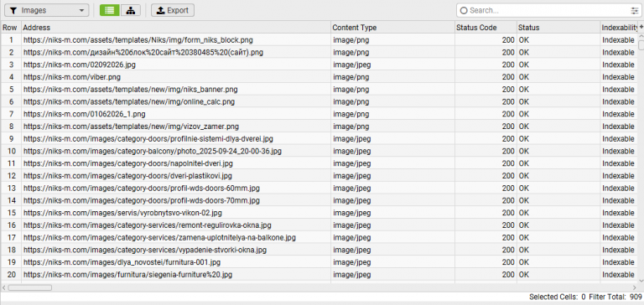Sort by Indexability column header
This screenshot has width=644, height=305.
[x=620, y=28]
